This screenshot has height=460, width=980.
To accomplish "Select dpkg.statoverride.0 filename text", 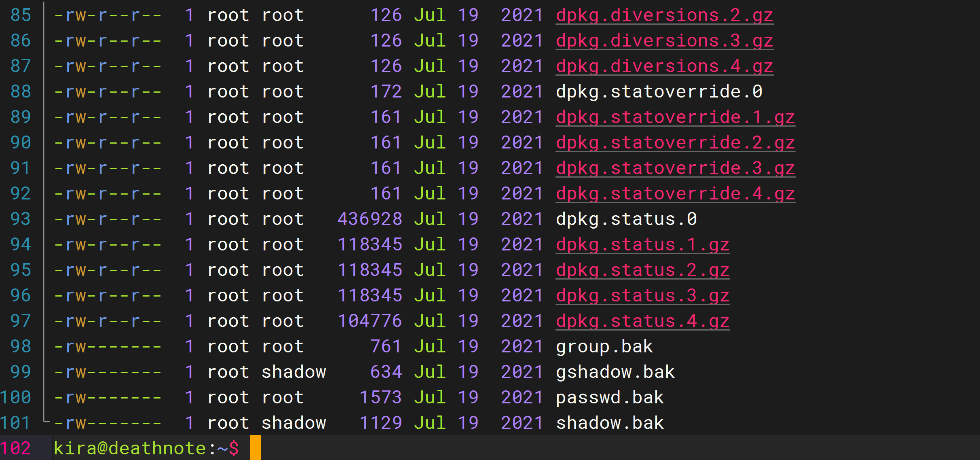I will 659,92.
